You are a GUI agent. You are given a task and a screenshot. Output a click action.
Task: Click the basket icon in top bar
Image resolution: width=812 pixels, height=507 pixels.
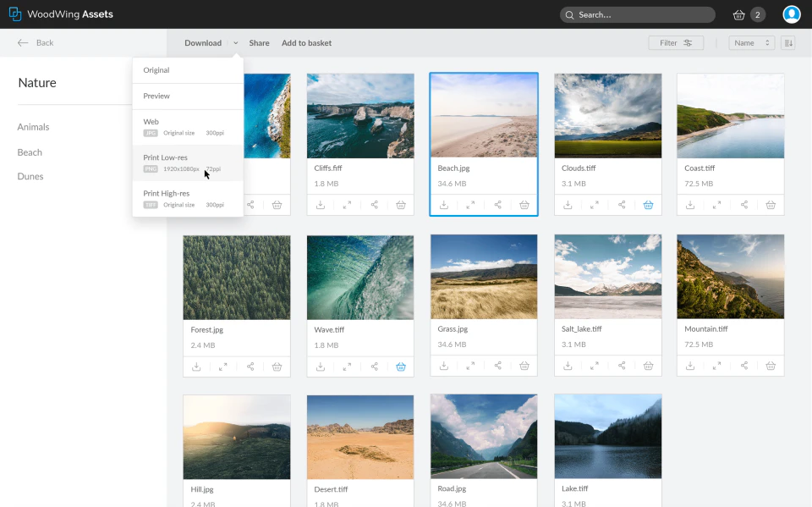[x=739, y=14]
